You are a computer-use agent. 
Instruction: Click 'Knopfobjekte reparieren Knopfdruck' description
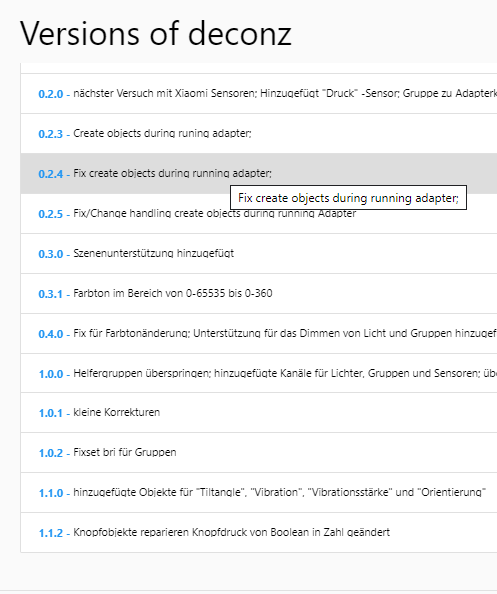(x=231, y=532)
